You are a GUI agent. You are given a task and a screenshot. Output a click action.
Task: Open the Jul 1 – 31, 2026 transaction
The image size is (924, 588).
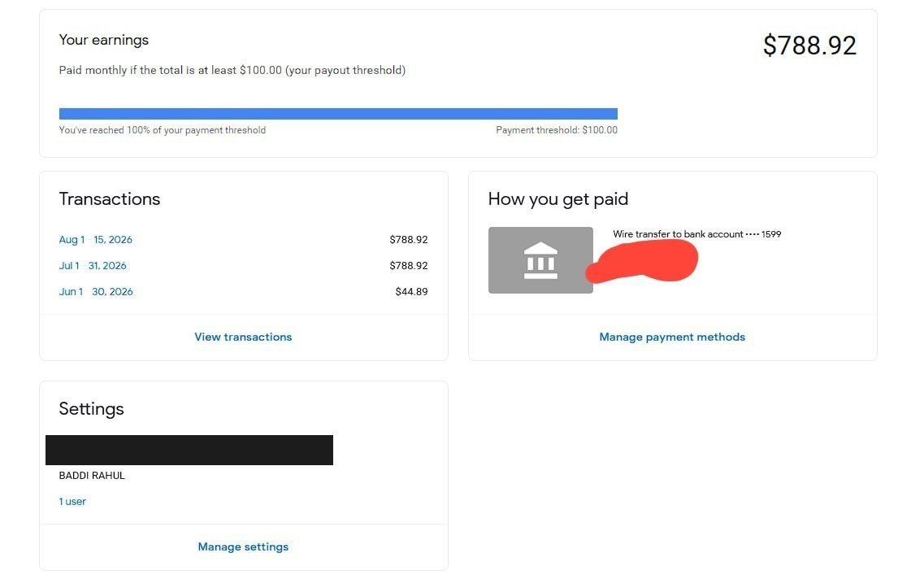pyautogui.click(x=93, y=265)
